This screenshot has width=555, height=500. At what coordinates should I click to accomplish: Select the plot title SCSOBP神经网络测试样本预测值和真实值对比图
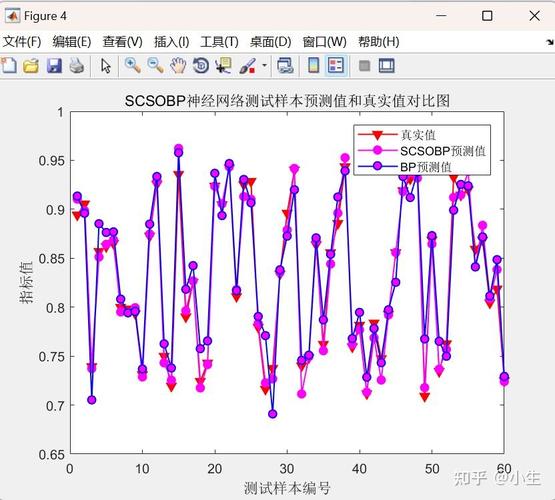[287, 101]
